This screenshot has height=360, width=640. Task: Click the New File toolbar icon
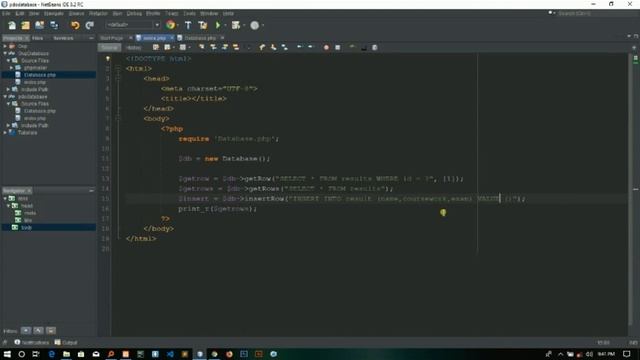tap(12, 25)
